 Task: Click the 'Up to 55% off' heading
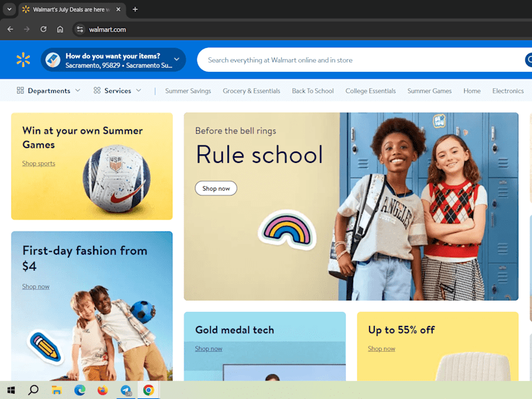click(x=402, y=330)
